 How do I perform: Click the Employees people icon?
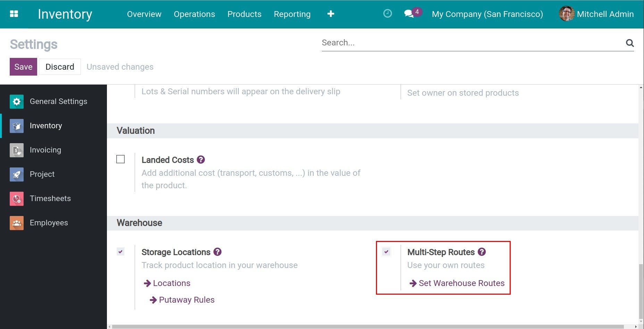pos(17,223)
